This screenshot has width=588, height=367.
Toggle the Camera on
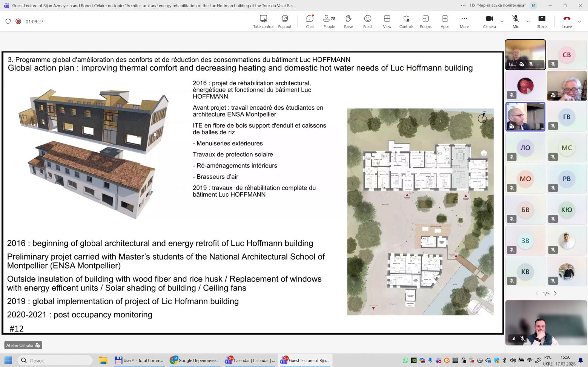489,21
